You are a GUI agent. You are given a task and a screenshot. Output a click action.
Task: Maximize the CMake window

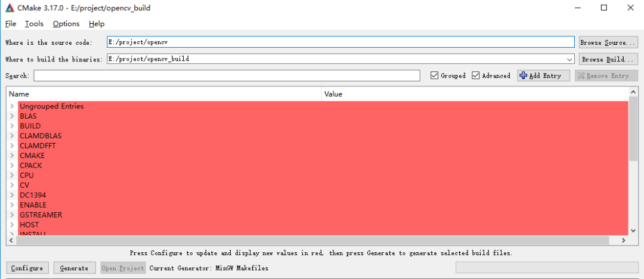tap(603, 8)
